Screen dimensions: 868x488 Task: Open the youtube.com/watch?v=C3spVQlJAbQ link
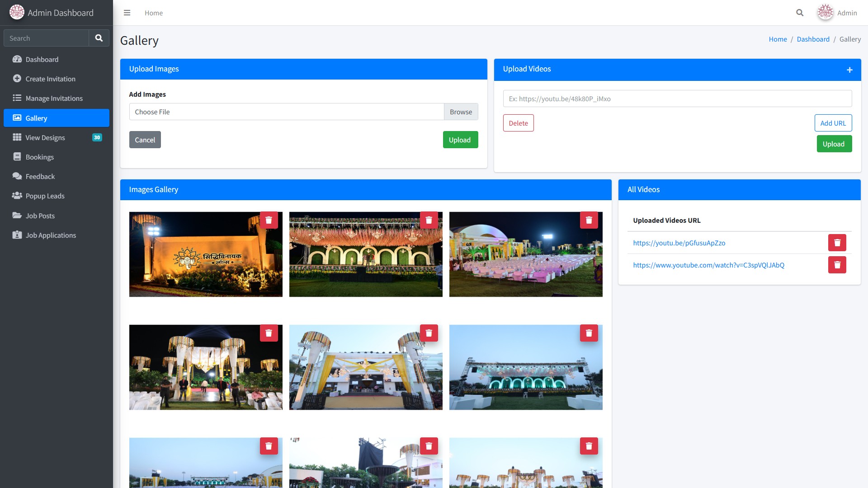click(708, 265)
